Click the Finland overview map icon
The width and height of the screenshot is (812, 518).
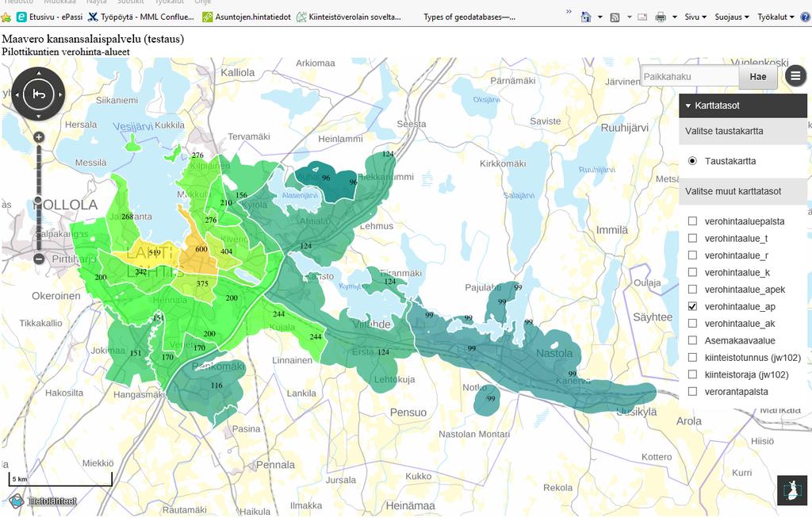click(x=792, y=489)
